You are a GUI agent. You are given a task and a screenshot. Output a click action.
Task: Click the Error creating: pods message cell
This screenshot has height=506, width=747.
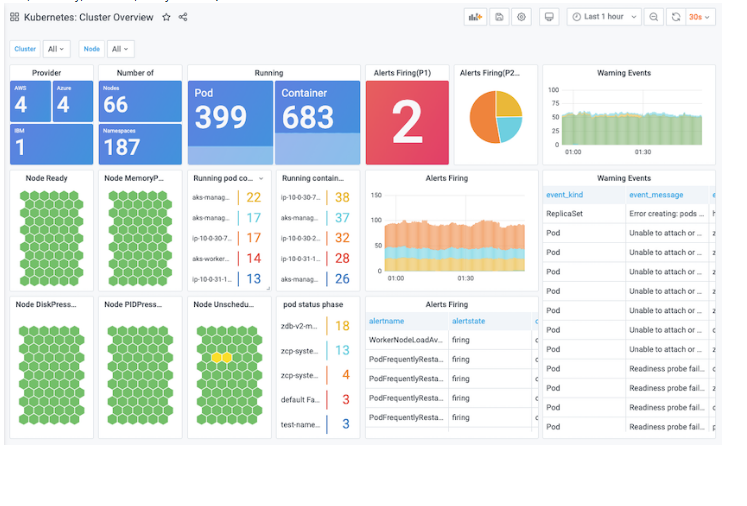[667, 214]
